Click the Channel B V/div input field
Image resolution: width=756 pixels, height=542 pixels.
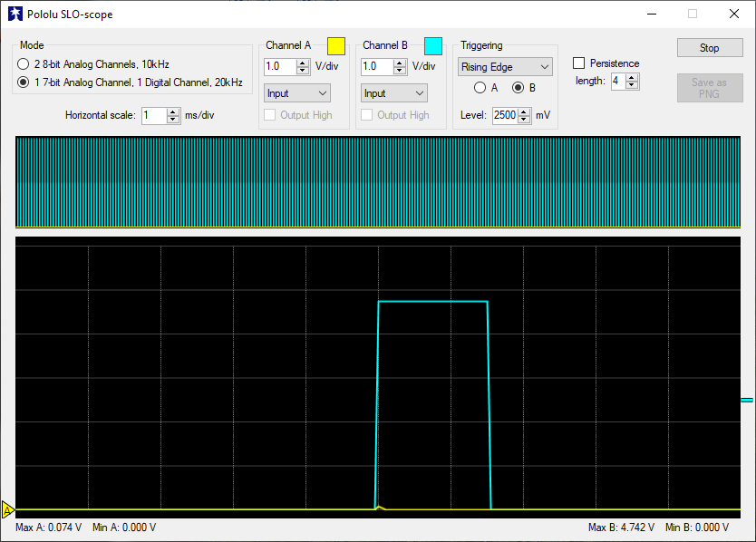[377, 66]
